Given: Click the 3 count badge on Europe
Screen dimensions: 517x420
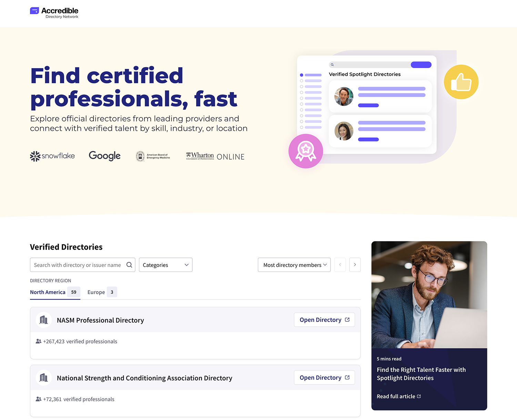Looking at the screenshot, I should pyautogui.click(x=112, y=292).
